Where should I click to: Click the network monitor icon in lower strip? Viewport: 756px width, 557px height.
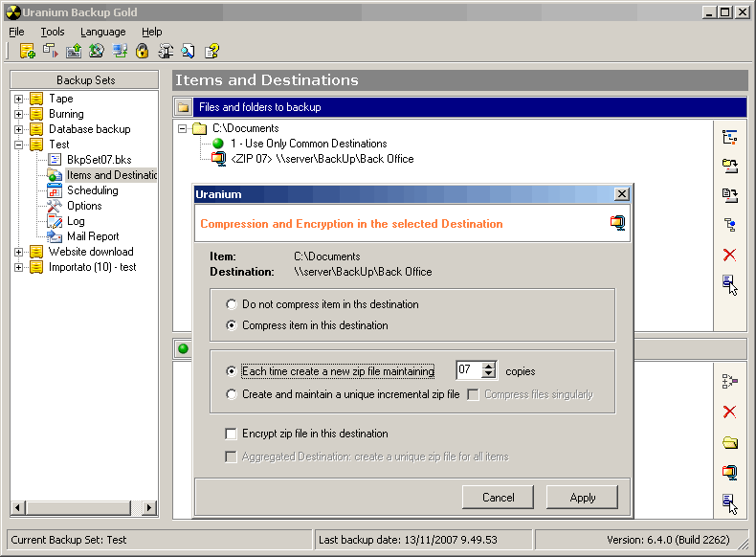(x=729, y=472)
